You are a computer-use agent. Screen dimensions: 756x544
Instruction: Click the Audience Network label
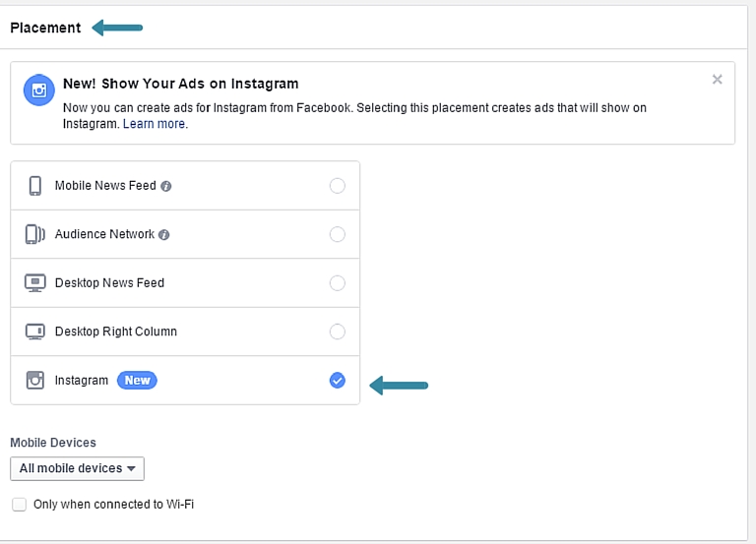tap(104, 234)
